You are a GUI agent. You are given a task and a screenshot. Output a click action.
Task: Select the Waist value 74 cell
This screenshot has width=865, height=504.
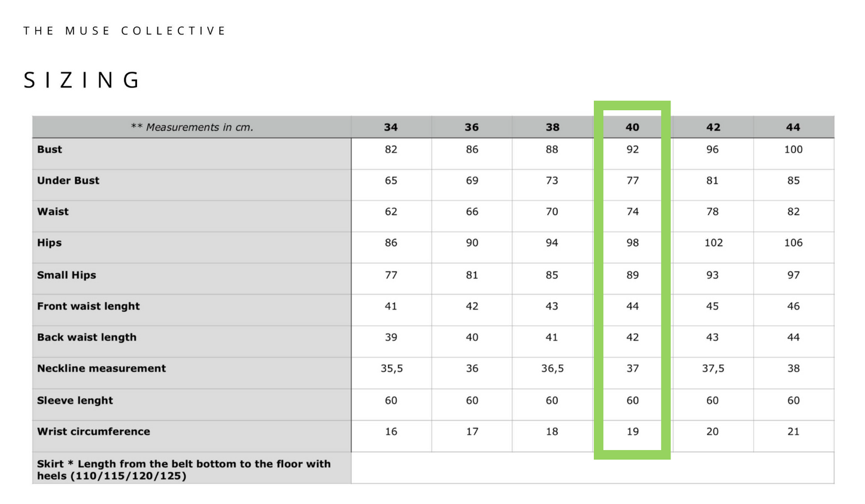point(633,211)
